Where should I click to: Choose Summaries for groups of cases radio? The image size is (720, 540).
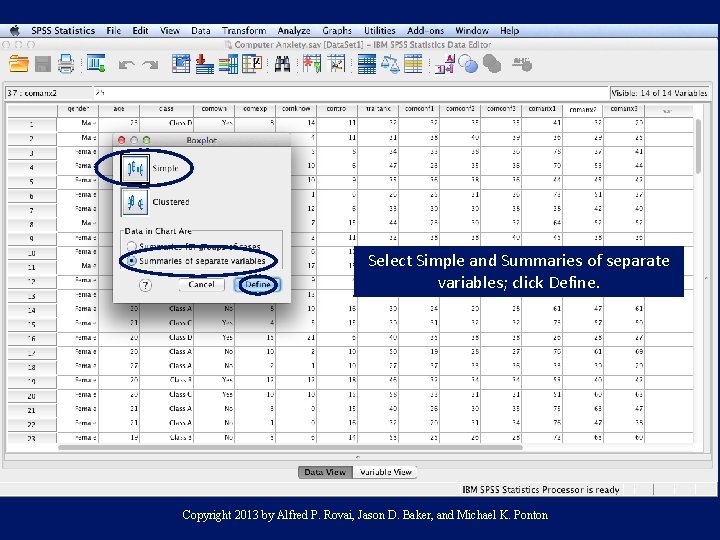pyautogui.click(x=131, y=246)
